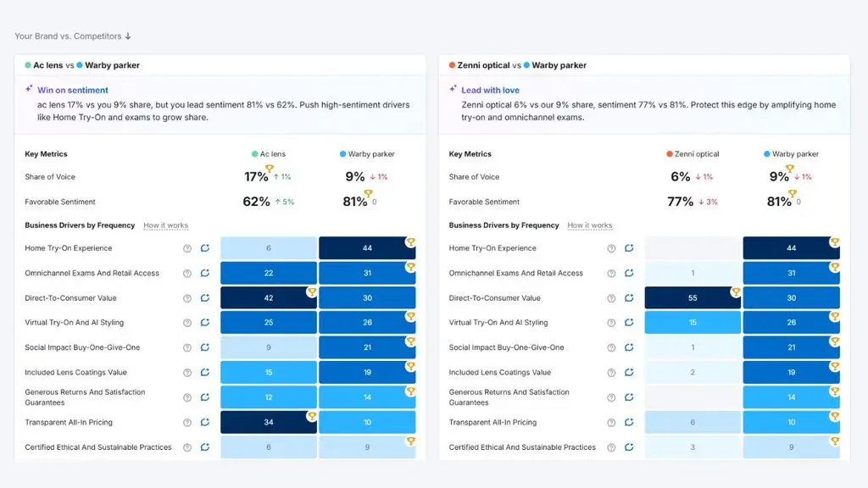Click the Zenni optical column header legend
Screen dimensions: 868x488
coord(693,154)
